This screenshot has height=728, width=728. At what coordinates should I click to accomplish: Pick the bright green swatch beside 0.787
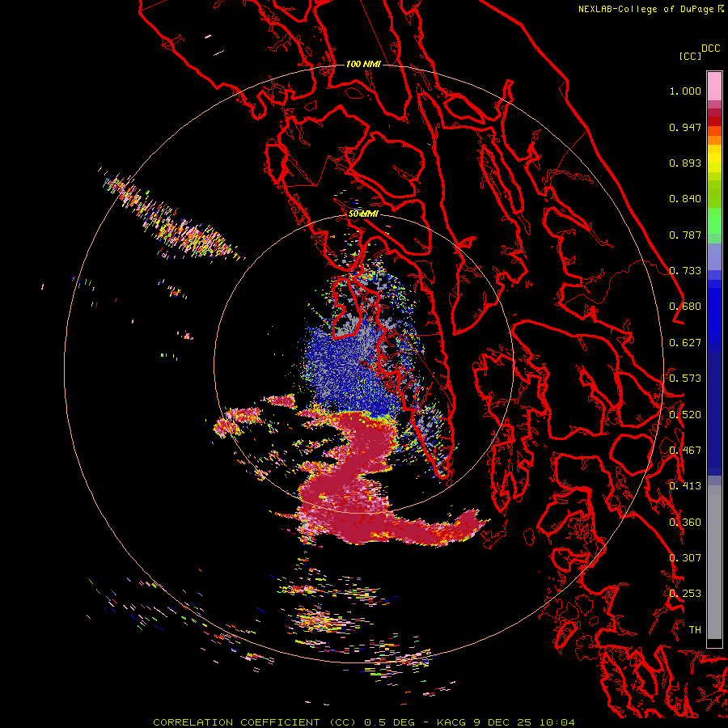714,225
